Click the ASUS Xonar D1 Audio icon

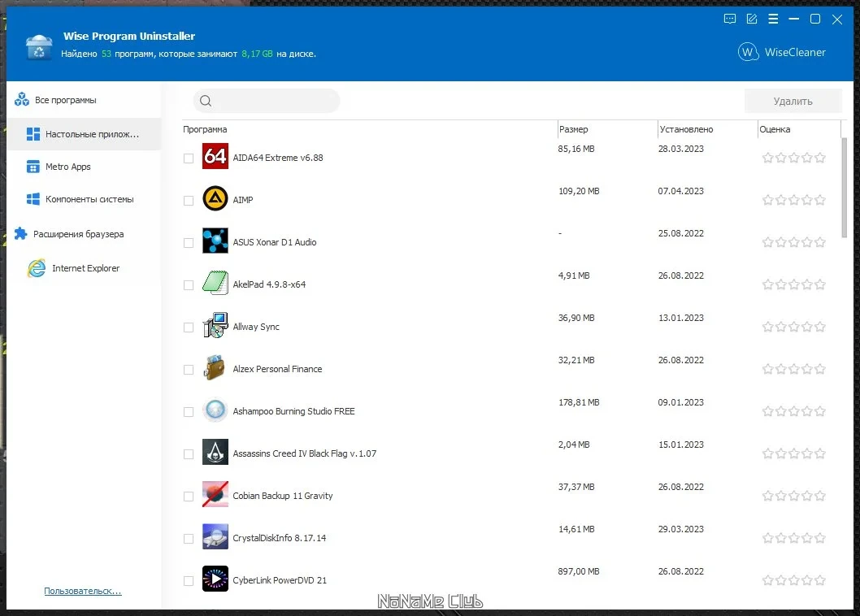(x=215, y=241)
